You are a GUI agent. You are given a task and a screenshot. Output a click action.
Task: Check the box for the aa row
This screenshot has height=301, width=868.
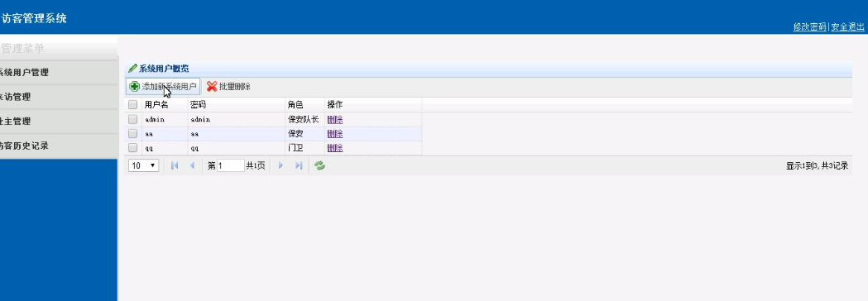coord(133,133)
